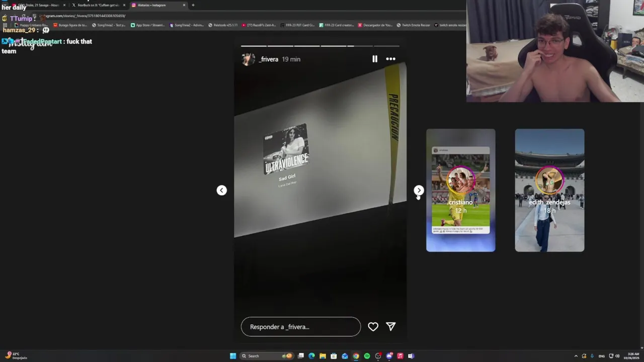Screen dimensions: 644x362
Task: Go to the next story arrow
Action: [x=419, y=190]
